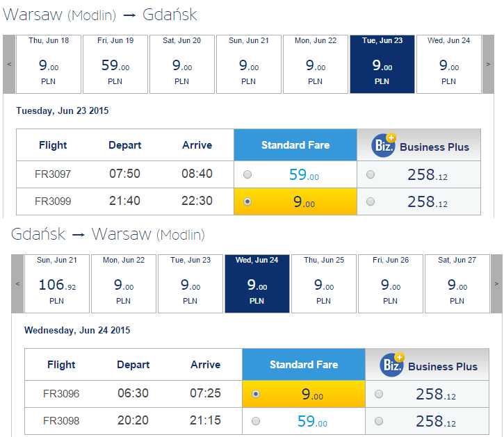The width and height of the screenshot is (504, 437).
Task: Switch outbound date to Fri, Jun 19
Action: [x=115, y=64]
